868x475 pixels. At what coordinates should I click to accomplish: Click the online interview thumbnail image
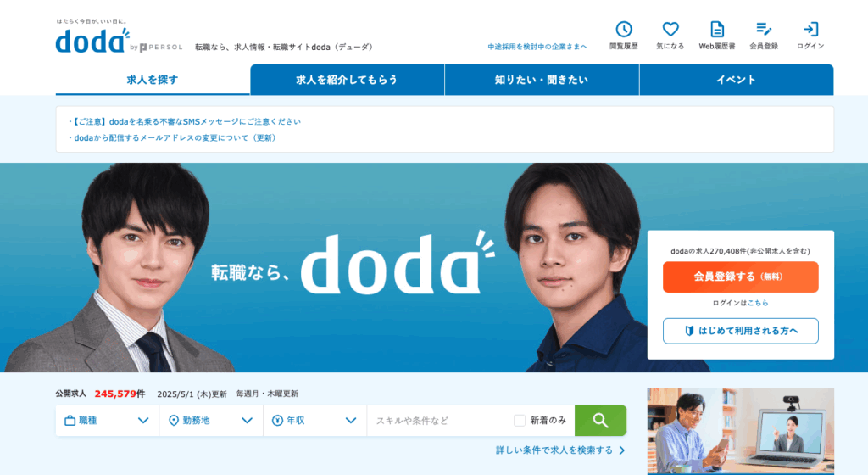pyautogui.click(x=741, y=431)
